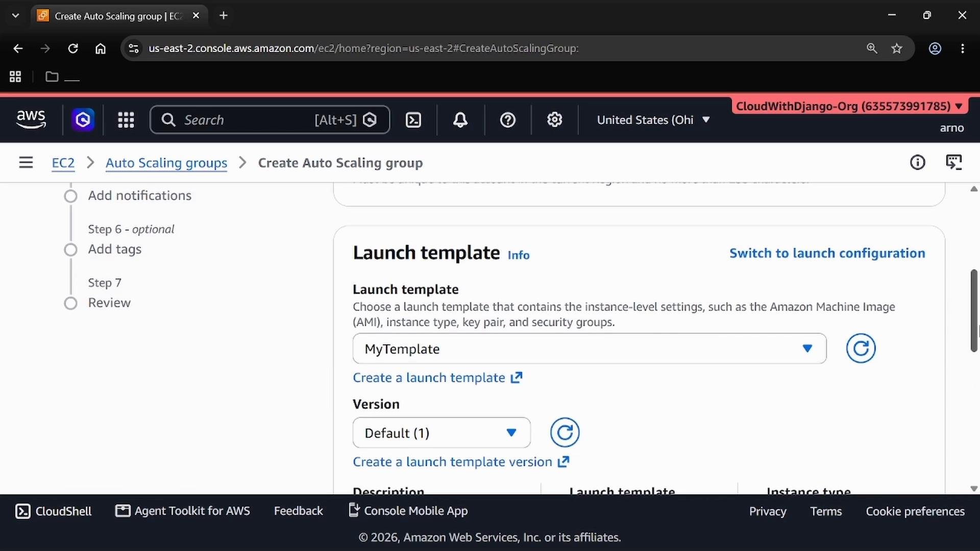The image size is (980, 551).
Task: Open the Amazon Q purple hexagon icon
Action: click(x=83, y=120)
